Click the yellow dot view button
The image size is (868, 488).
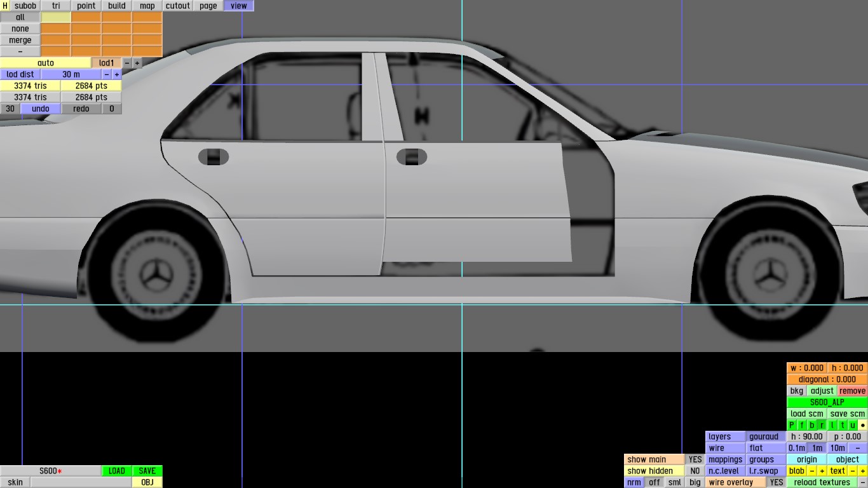[x=863, y=425]
